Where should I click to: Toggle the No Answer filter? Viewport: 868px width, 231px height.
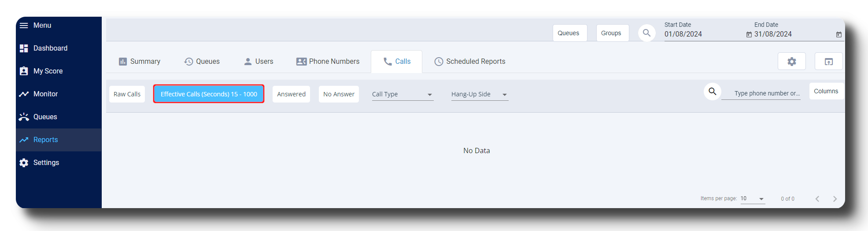click(339, 94)
